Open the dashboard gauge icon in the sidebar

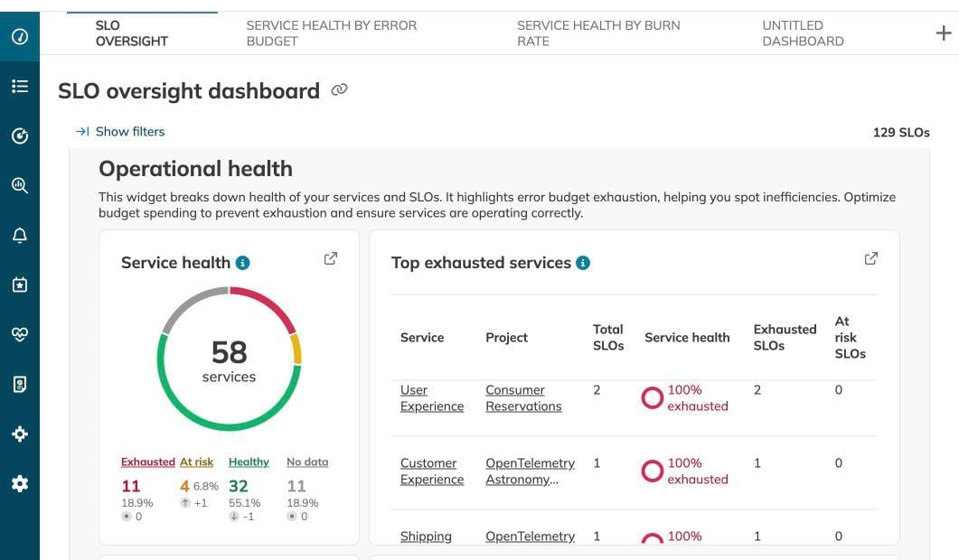(x=20, y=37)
